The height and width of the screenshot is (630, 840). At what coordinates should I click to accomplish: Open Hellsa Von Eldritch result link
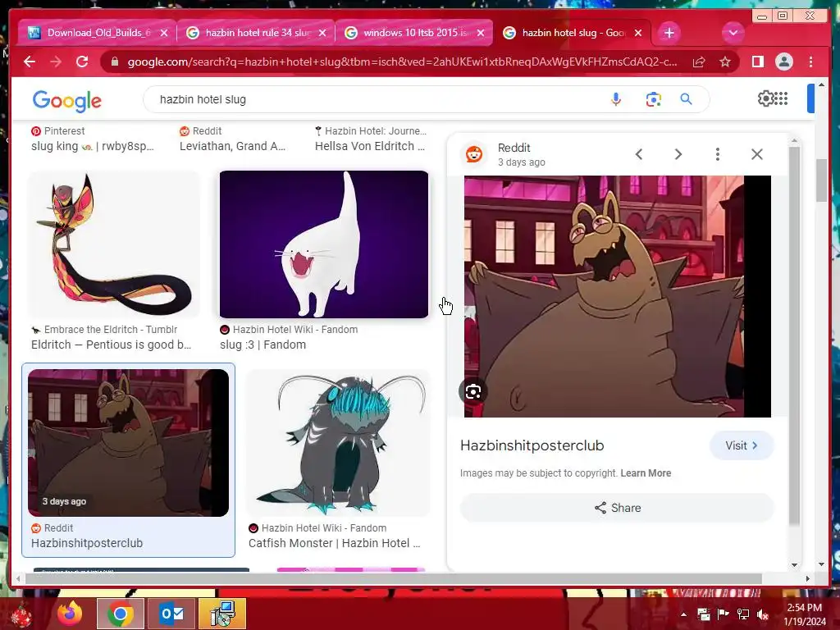[370, 146]
